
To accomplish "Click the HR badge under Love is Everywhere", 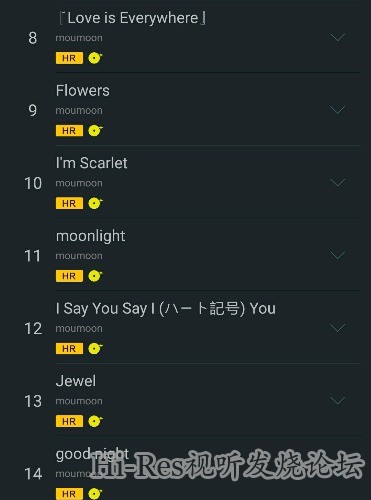I will tap(69, 58).
